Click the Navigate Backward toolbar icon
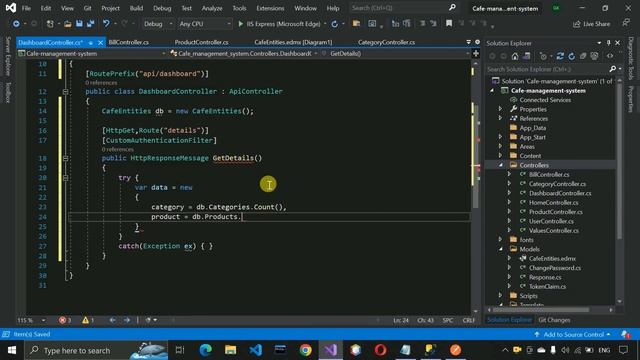This screenshot has height=360, width=640. click(16, 24)
